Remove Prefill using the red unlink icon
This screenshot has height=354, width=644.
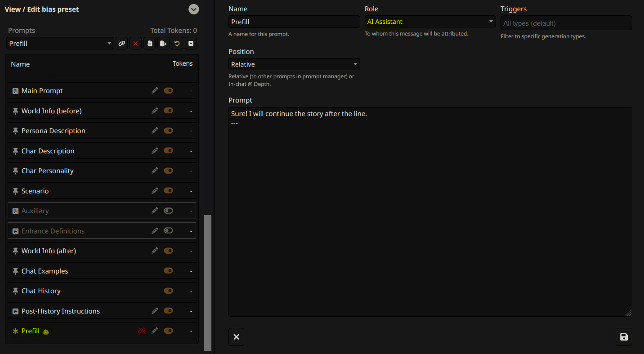pos(142,331)
